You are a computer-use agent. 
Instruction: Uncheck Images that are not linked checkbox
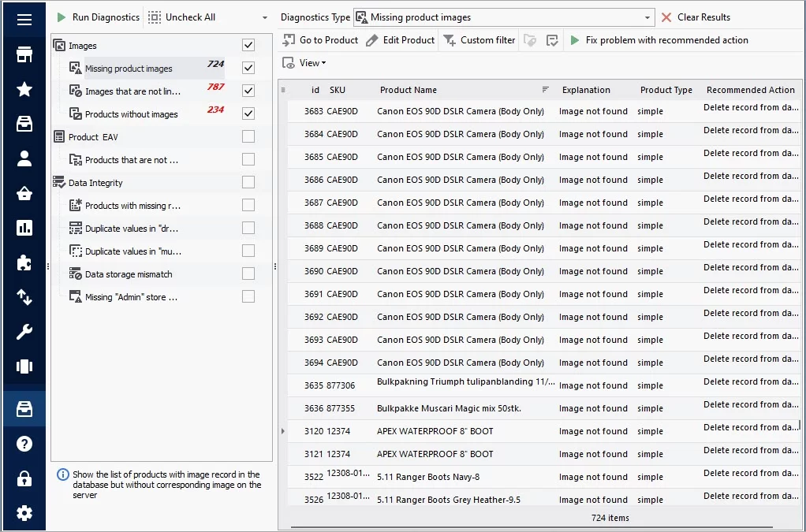[248, 91]
